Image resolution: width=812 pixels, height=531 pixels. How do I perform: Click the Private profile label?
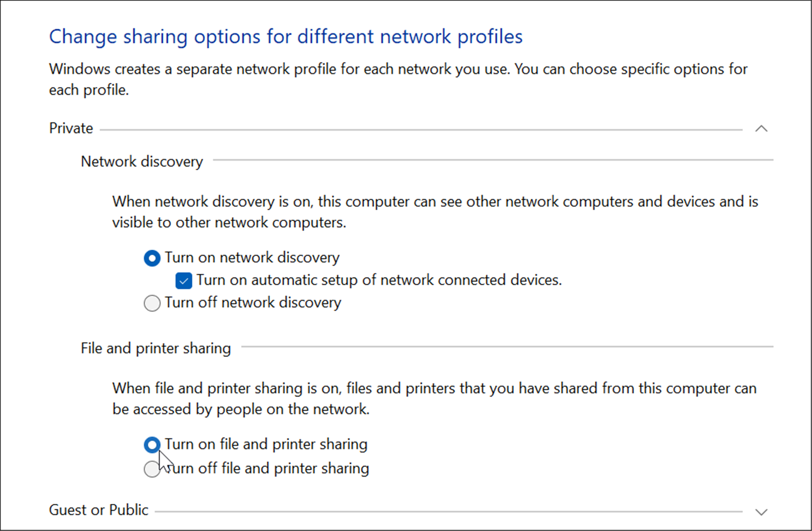[71, 128]
